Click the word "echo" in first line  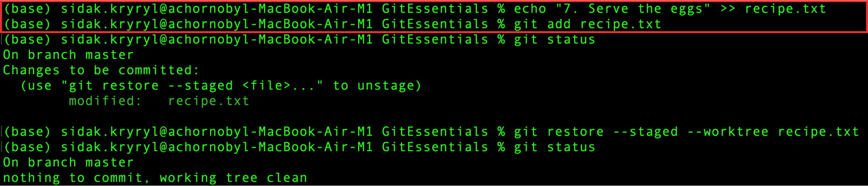530,9
